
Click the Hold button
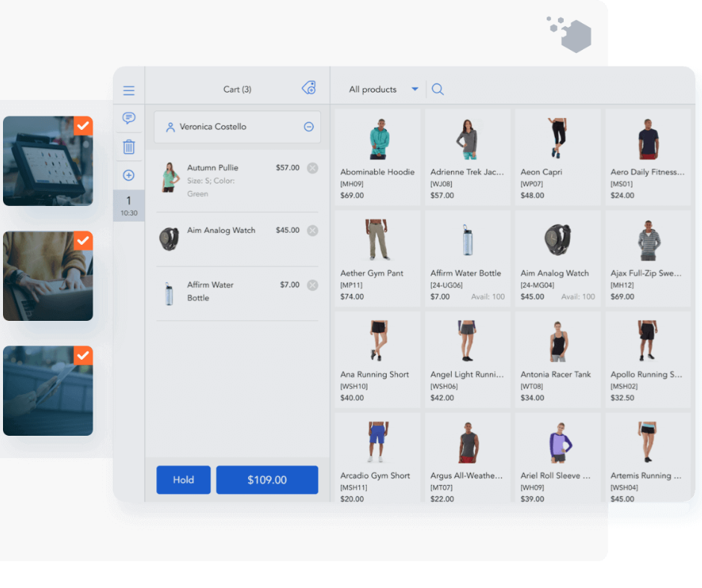[x=183, y=480]
